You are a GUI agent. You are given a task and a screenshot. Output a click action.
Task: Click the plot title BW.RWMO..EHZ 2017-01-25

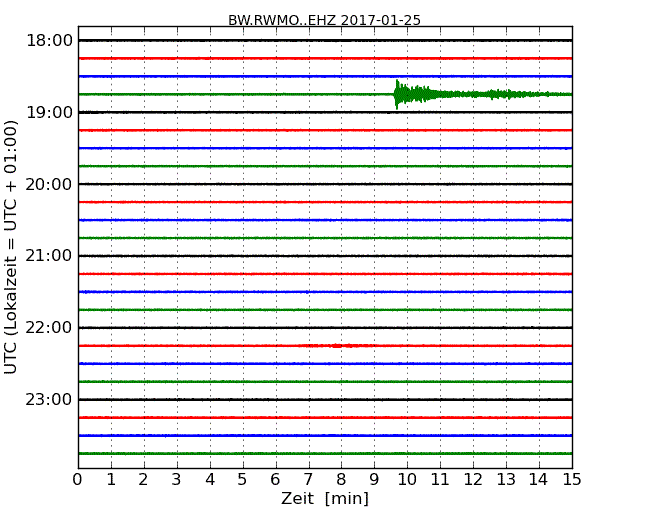pos(324,20)
